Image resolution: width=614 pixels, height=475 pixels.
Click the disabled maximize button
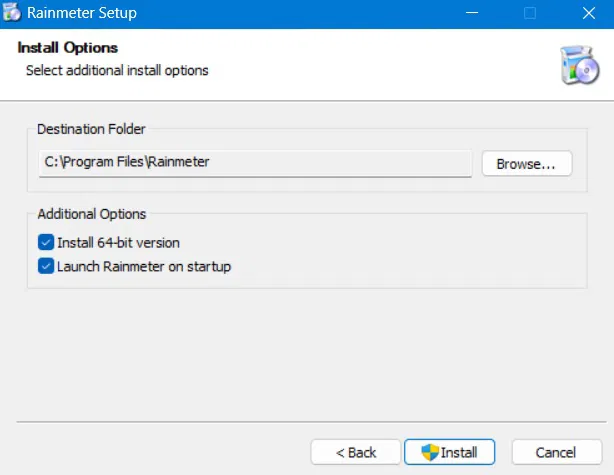(529, 14)
